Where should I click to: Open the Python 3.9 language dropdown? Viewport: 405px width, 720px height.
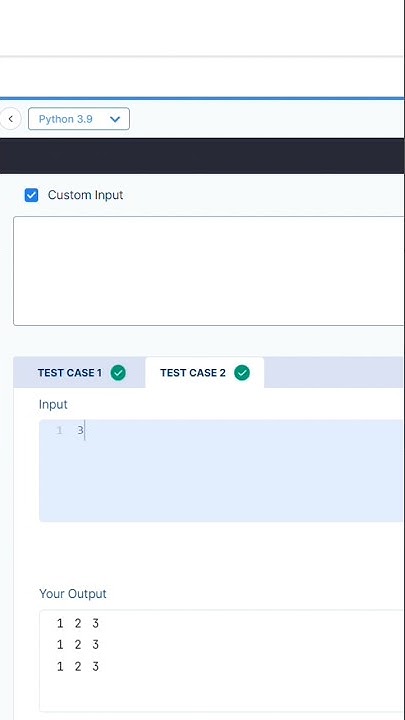pyautogui.click(x=79, y=119)
